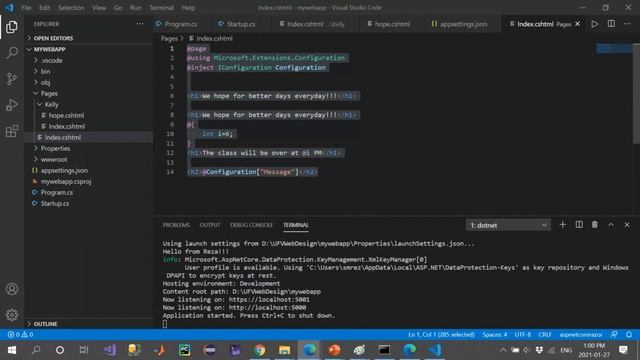Open the terminal selector dropdown 1: dotnet
Screen dimensions: 640x360
pos(508,225)
